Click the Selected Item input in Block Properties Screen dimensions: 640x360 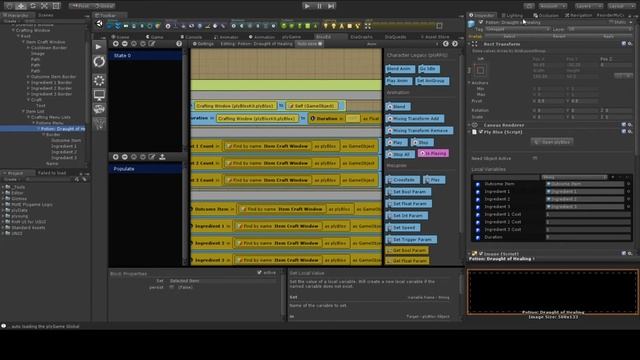pos(222,281)
